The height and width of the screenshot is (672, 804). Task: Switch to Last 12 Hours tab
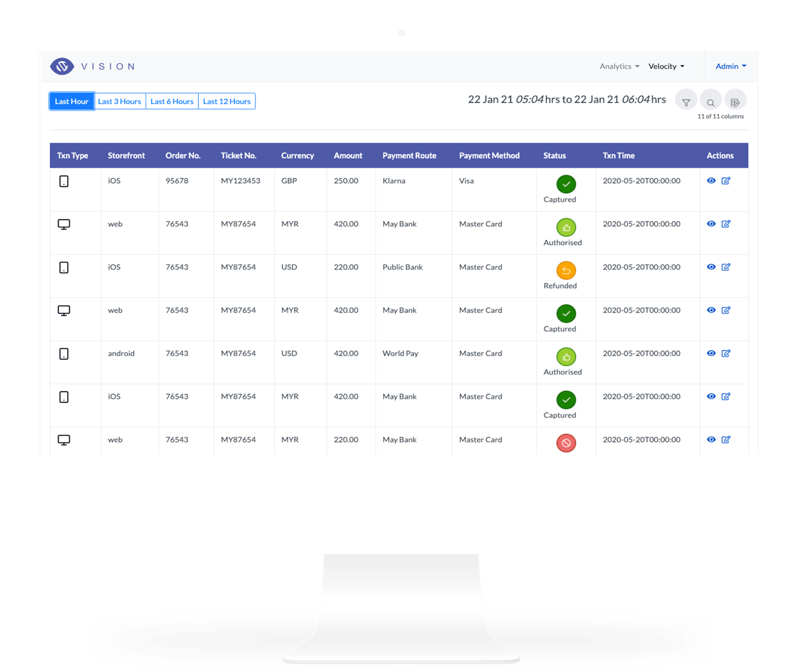coord(227,102)
